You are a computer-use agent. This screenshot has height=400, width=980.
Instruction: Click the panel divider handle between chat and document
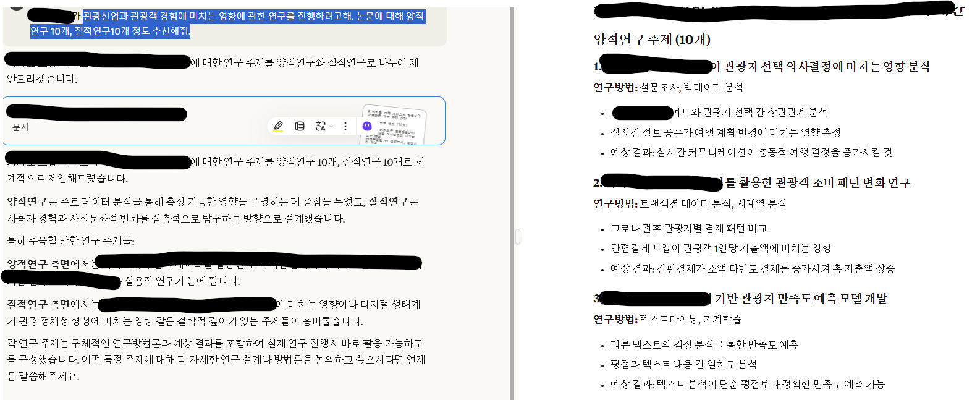518,237
